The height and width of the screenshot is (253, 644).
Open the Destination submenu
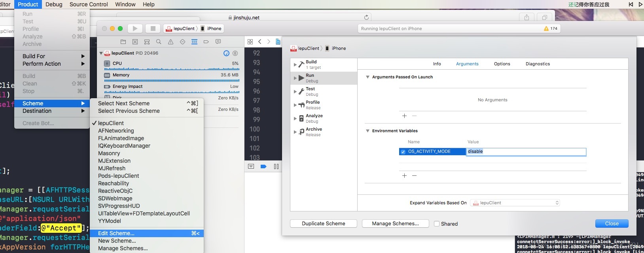point(52,111)
